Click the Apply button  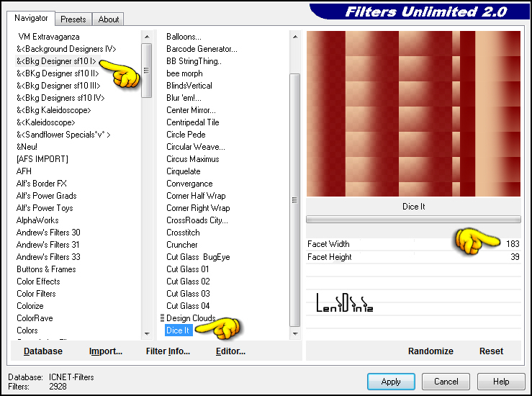[391, 382]
